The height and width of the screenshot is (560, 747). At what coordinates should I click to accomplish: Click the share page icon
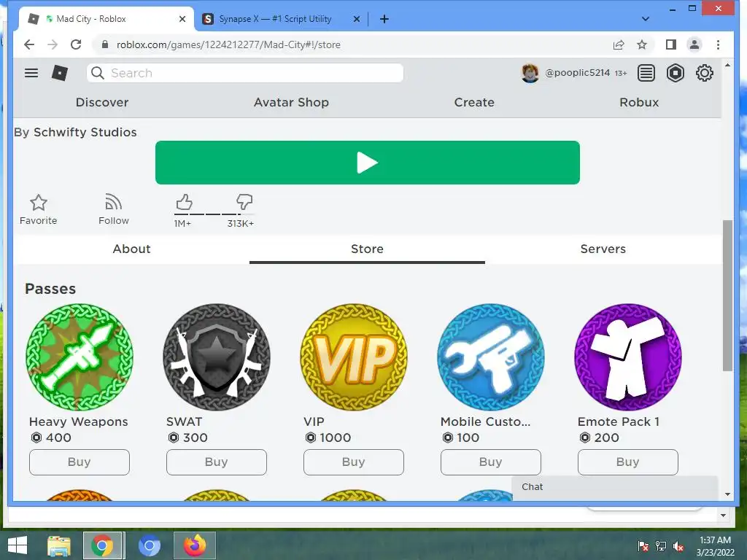click(x=619, y=44)
